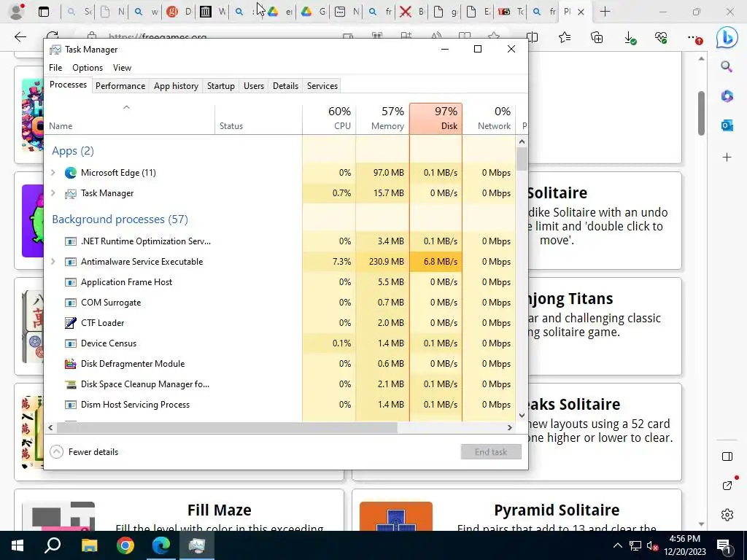Screen dimensions: 747x560
Task: Open the new tab plus button in Edge
Action: [605, 12]
